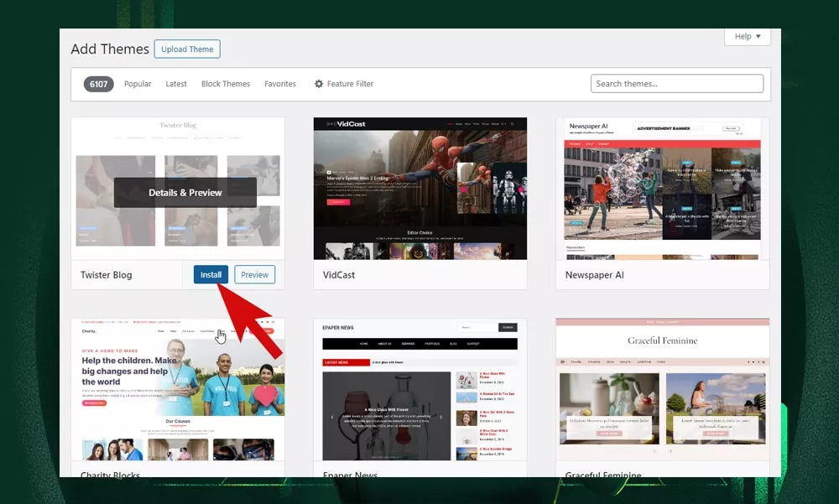This screenshot has width=839, height=504.
Task: Open the Newspaper AI theme thumbnail
Action: [663, 189]
